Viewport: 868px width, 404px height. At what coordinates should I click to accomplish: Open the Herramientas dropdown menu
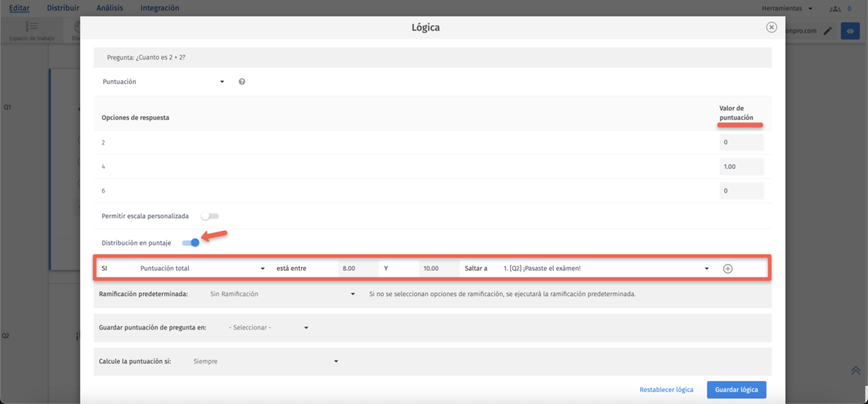point(787,9)
